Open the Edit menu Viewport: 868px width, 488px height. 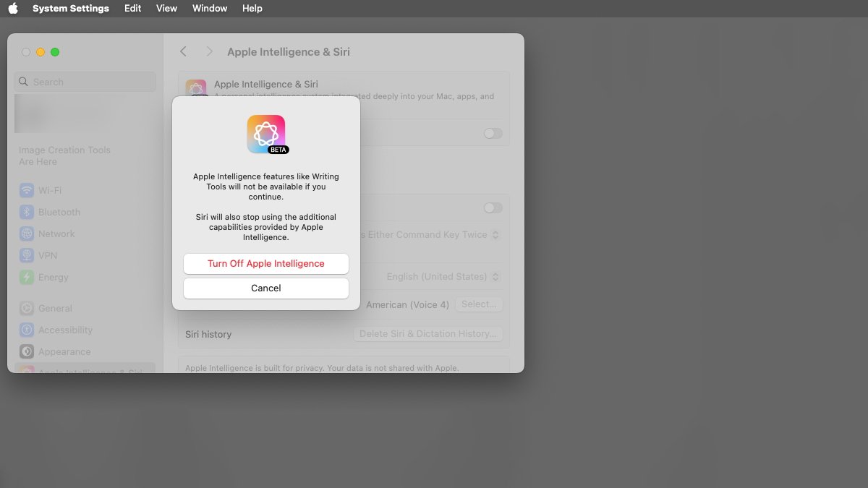(x=132, y=8)
